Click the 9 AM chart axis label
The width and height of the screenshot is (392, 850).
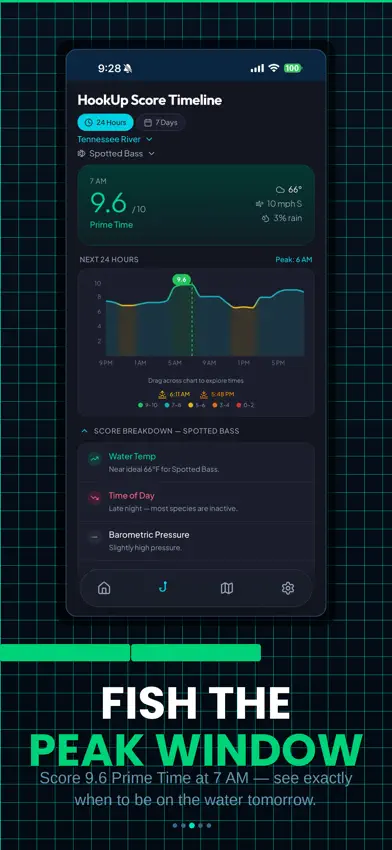pyautogui.click(x=209, y=363)
